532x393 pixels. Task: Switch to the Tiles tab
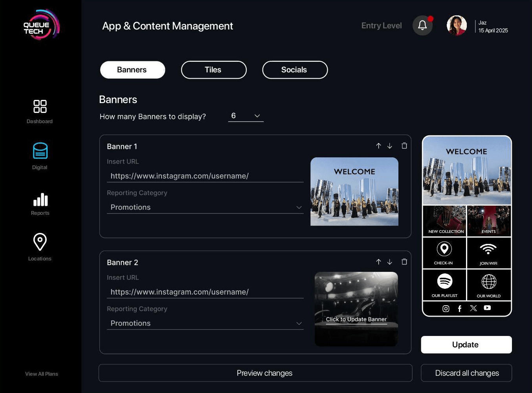tap(213, 70)
